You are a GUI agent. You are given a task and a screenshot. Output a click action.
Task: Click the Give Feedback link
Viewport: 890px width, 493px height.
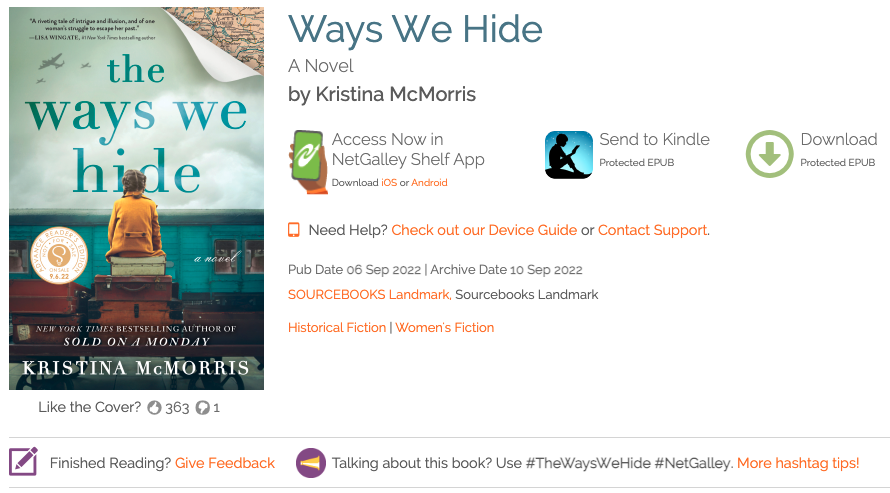[x=225, y=463]
